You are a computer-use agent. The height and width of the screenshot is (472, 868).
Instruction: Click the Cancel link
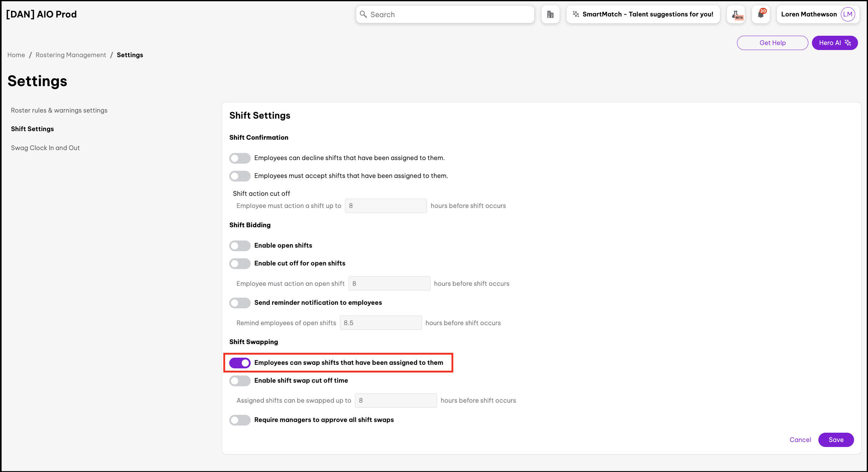[x=800, y=440]
